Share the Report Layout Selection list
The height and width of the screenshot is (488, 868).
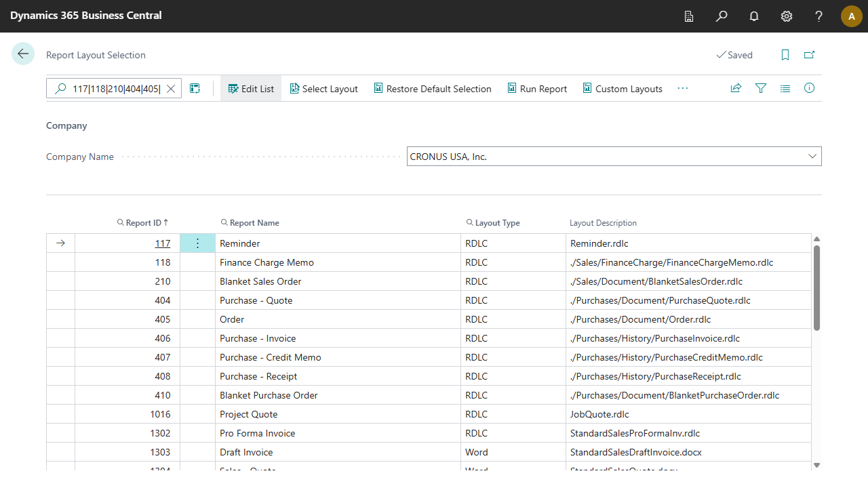pos(736,88)
